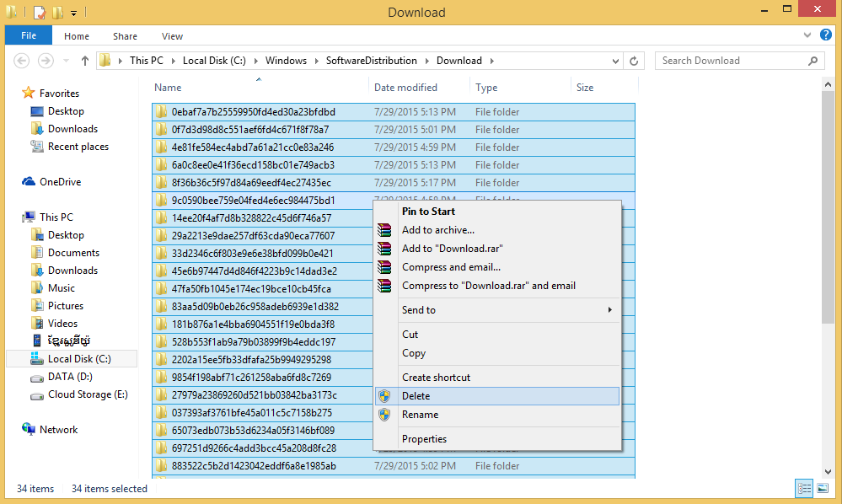Click SoftwareDistribution in the address breadcrumb
This screenshot has width=842, height=504.
(372, 61)
